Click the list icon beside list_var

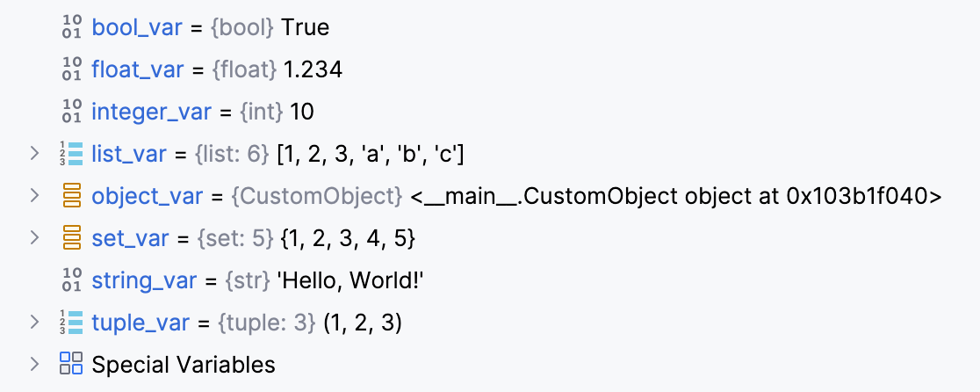(71, 155)
